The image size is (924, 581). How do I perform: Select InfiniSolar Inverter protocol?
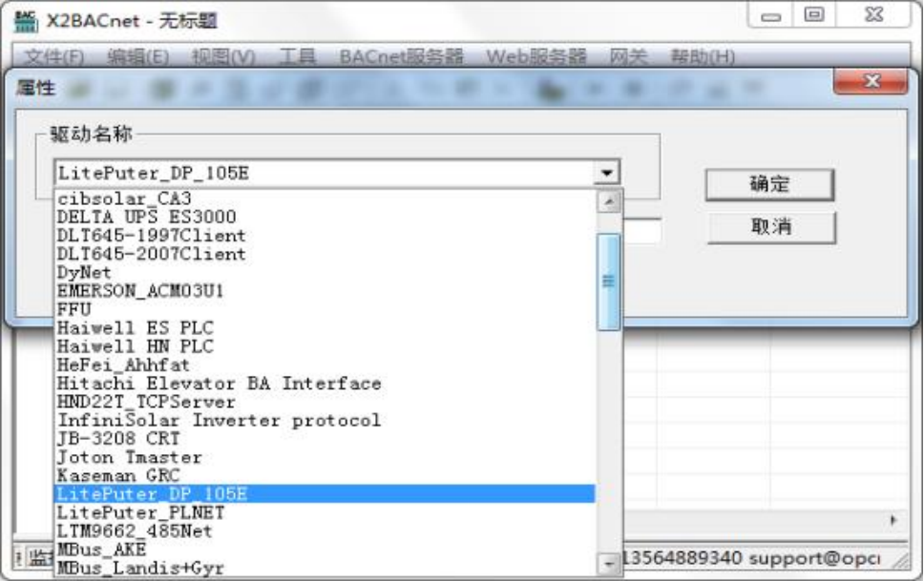coord(325,420)
